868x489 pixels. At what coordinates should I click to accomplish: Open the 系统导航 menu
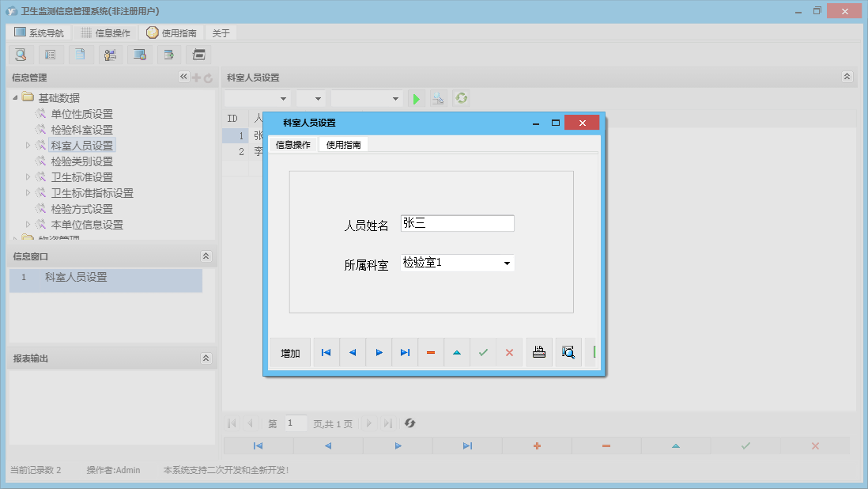[36, 32]
